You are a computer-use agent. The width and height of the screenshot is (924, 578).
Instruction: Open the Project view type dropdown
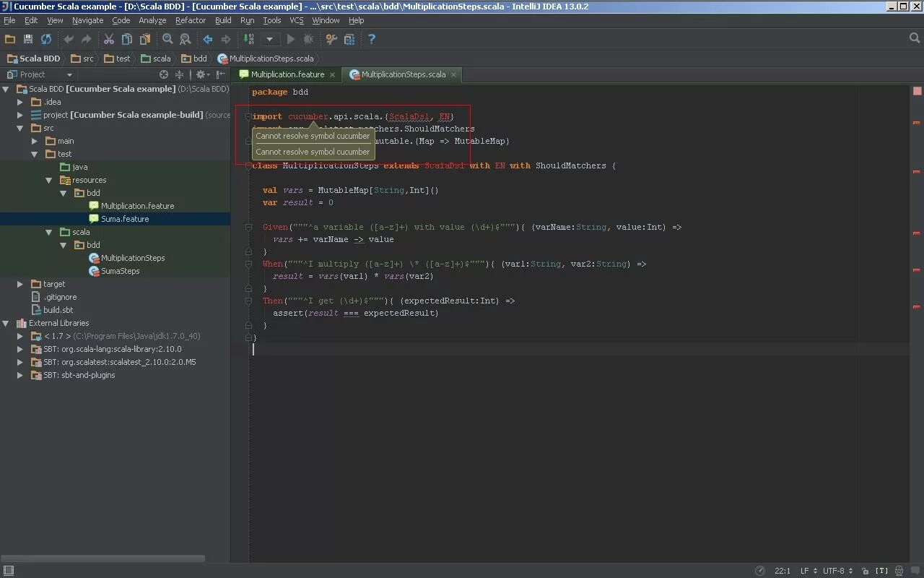click(69, 74)
